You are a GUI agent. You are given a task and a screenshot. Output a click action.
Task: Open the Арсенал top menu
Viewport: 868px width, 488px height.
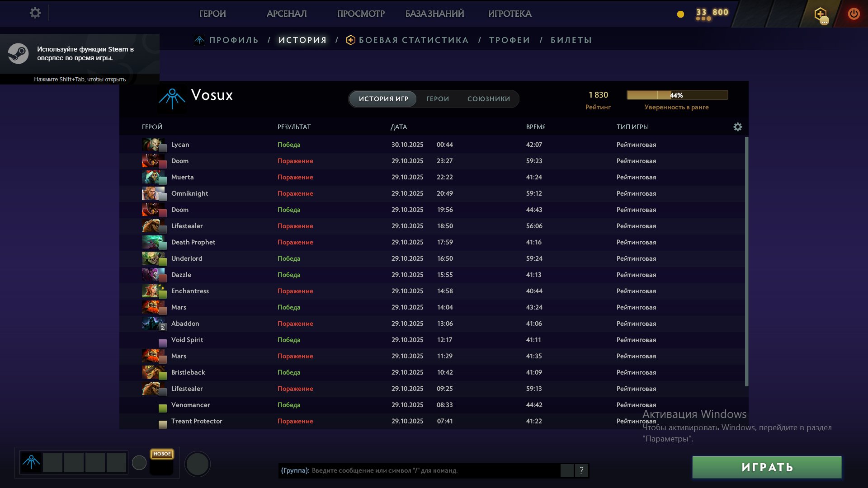click(286, 14)
